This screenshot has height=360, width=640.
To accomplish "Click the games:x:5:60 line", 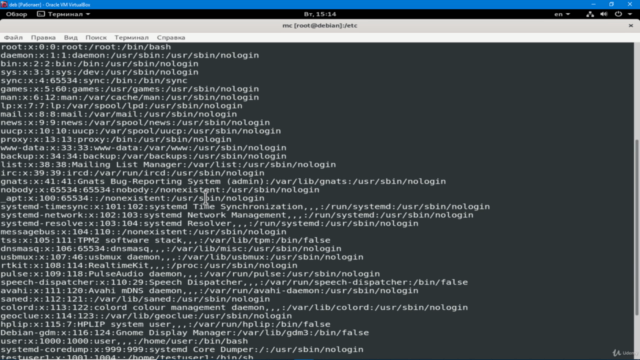I will (130, 89).
